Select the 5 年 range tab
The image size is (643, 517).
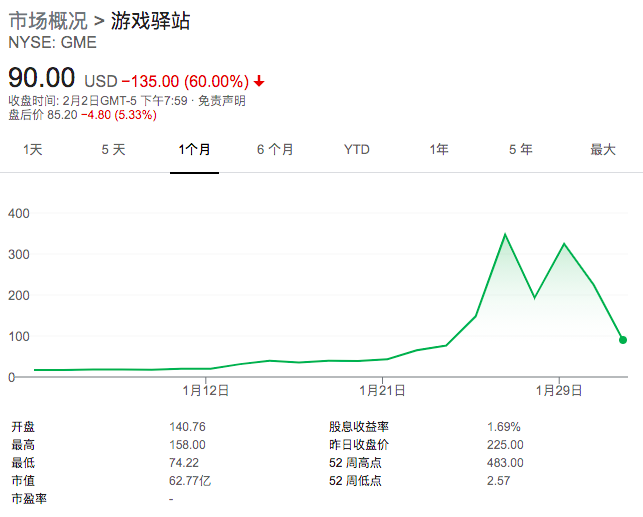[521, 150]
